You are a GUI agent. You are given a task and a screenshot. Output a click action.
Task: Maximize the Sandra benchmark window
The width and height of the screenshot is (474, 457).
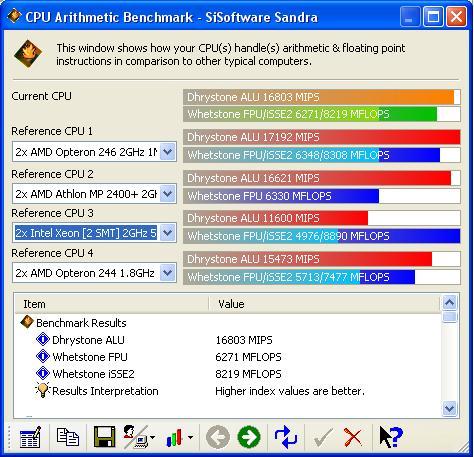pos(433,16)
